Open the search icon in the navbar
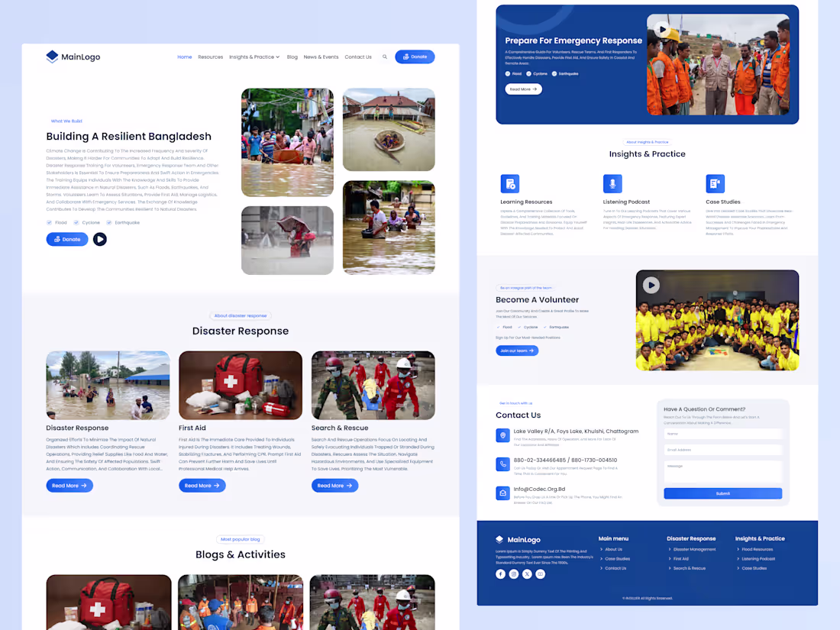This screenshot has width=840, height=630. coord(385,57)
